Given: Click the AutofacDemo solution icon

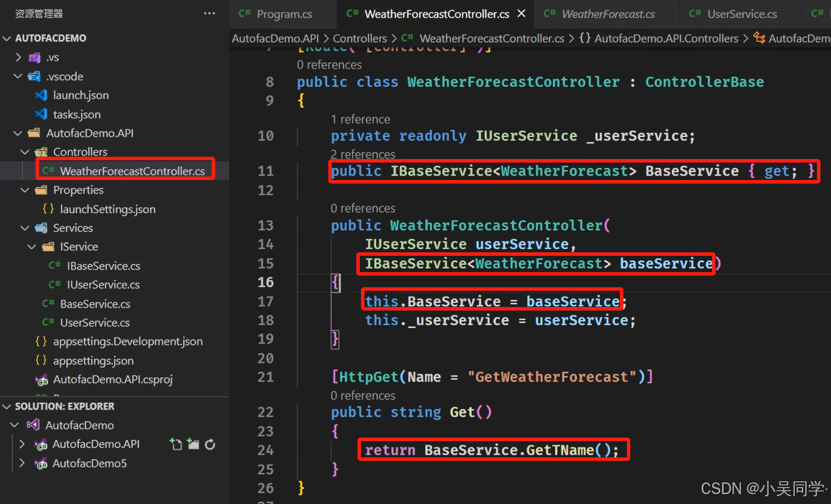Looking at the screenshot, I should pos(33,425).
